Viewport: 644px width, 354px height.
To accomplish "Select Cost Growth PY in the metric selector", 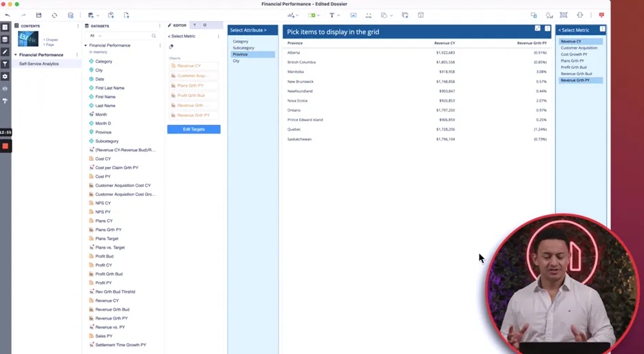I will (x=574, y=54).
